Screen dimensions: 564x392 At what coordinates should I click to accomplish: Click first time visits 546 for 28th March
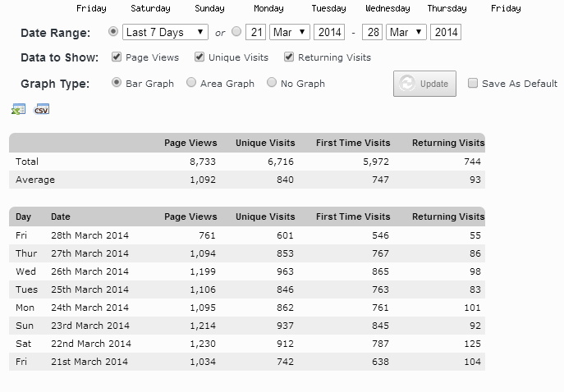coord(380,235)
